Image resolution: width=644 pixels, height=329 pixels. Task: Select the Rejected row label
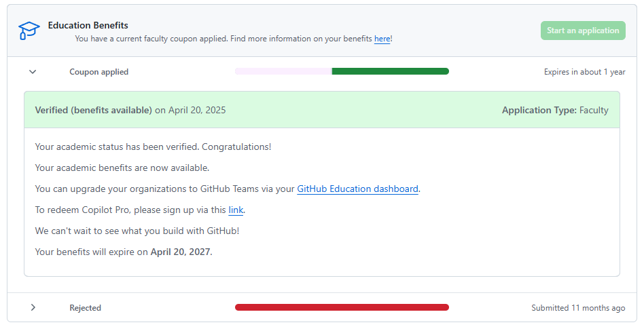pos(85,308)
